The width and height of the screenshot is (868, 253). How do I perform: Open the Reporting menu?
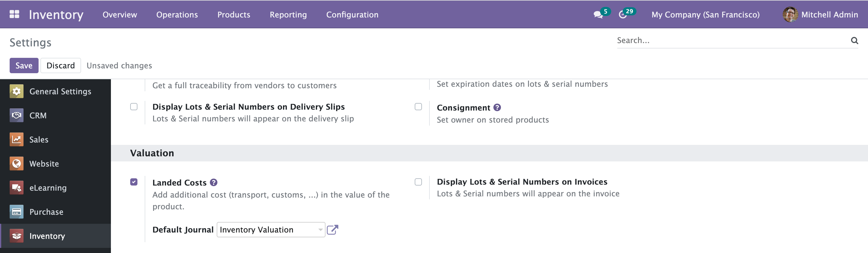(288, 14)
